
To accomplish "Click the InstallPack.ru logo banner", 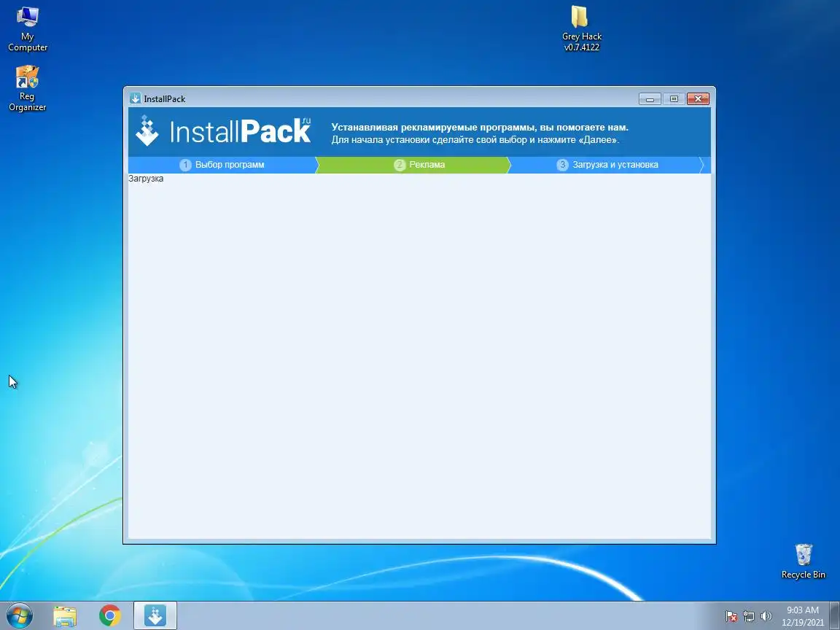I will 223,131.
